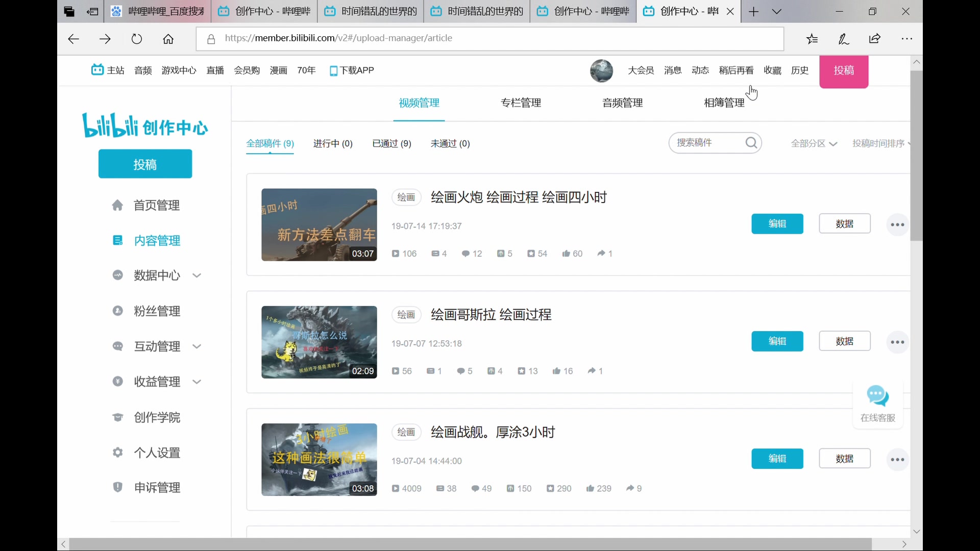Open 粉丝管理 from the sidebar
Image resolution: width=980 pixels, height=551 pixels.
[x=157, y=311]
